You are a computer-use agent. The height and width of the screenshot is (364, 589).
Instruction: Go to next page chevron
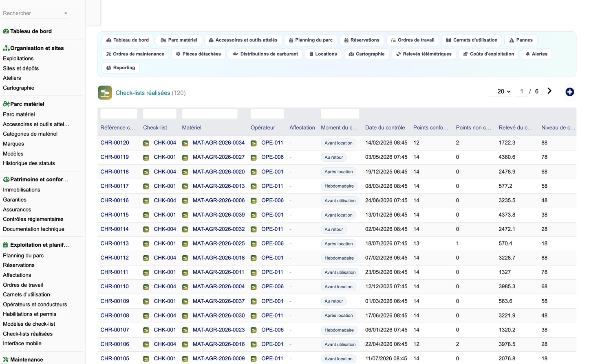549,91
